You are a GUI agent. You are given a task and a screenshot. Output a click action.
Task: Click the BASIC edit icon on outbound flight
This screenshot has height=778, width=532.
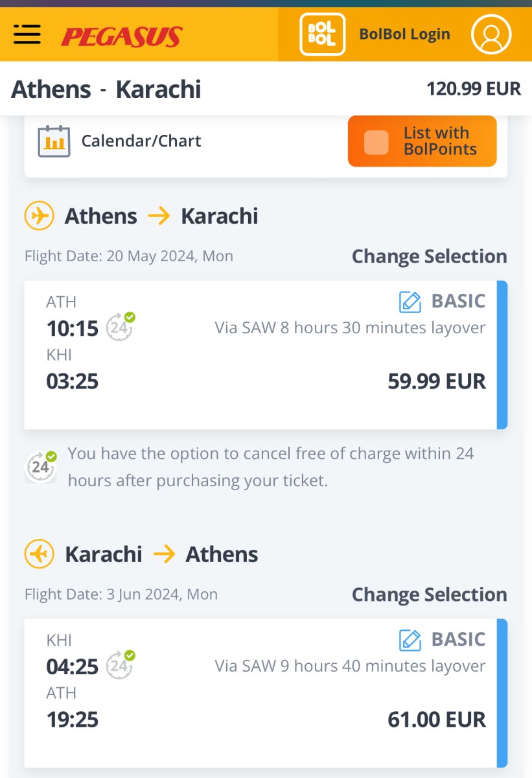410,301
